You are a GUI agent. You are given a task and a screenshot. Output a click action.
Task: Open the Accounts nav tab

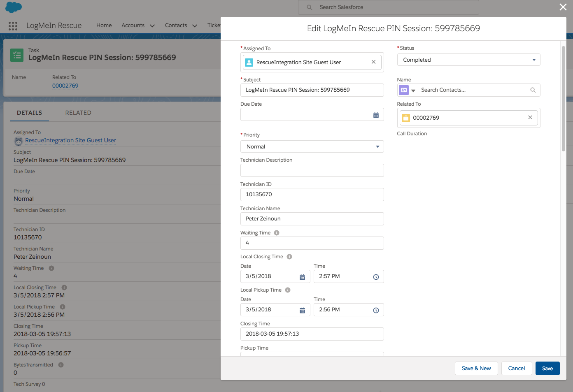(x=133, y=25)
